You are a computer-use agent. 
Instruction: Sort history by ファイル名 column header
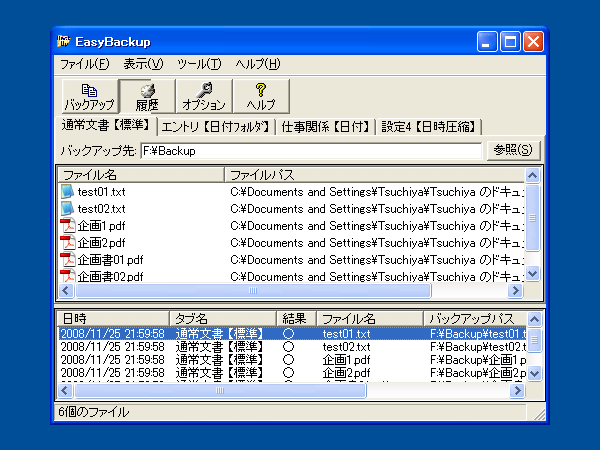pos(370,318)
